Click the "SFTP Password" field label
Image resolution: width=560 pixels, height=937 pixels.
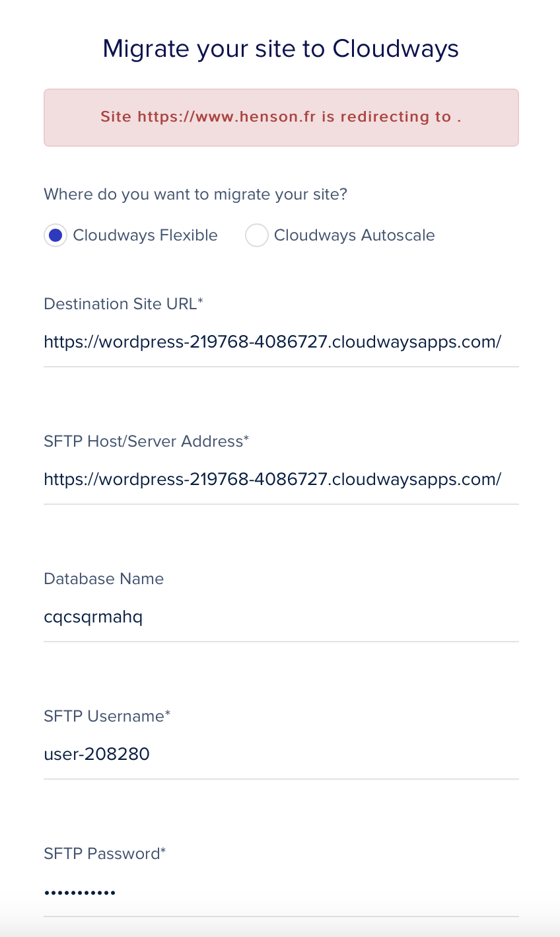102,854
